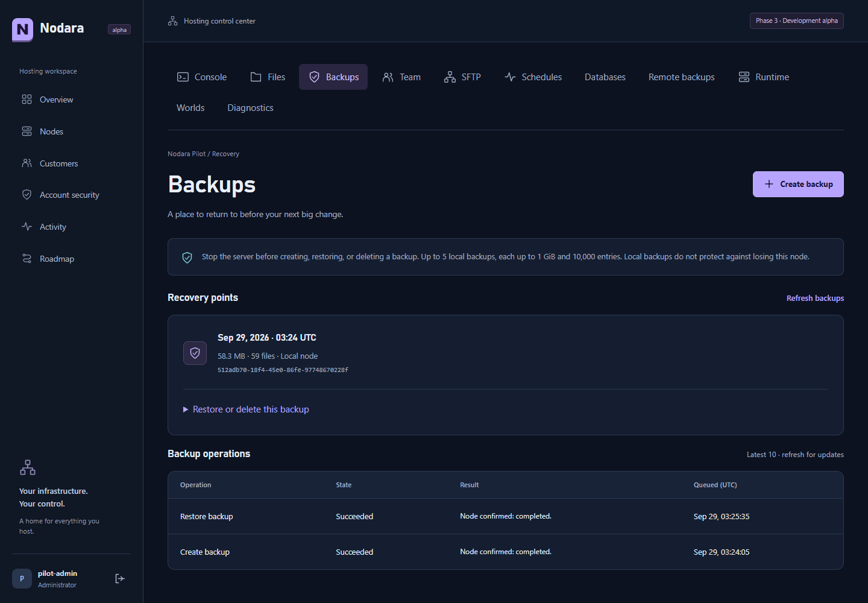The image size is (868, 603).
Task: Click the hosting control center network icon
Action: (172, 21)
